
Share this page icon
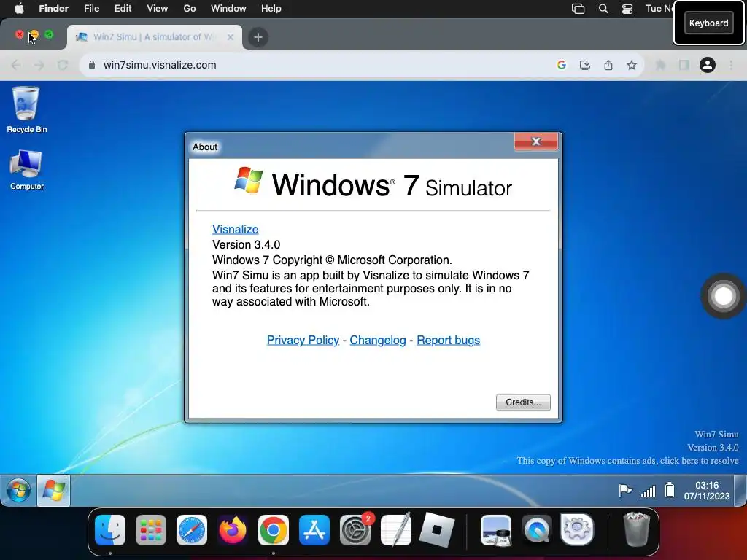pyautogui.click(x=608, y=65)
